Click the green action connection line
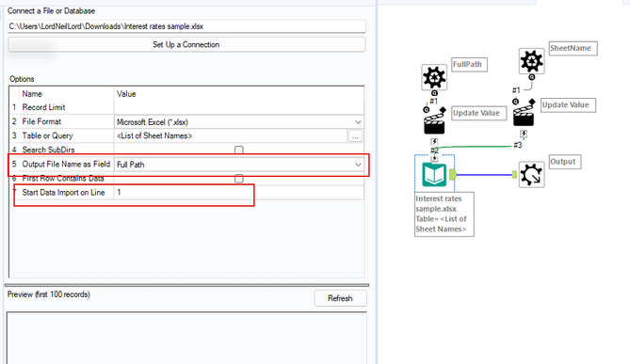The image size is (630, 364). point(477,148)
